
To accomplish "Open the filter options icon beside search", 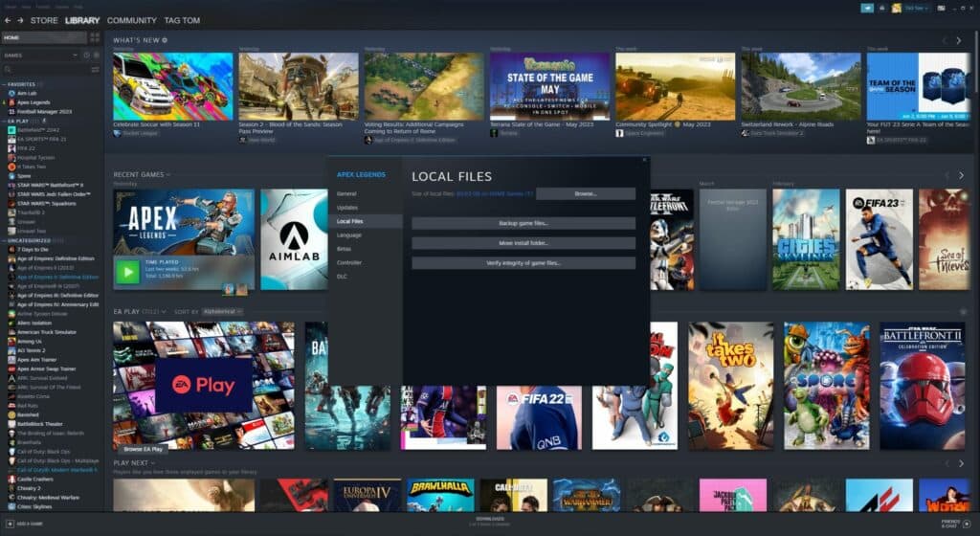I will [x=97, y=70].
